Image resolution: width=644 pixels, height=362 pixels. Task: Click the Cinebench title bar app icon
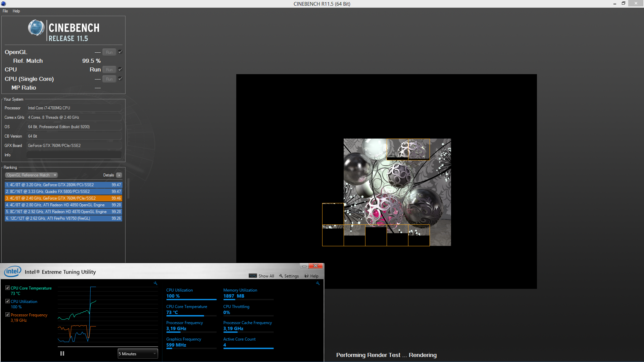3,4
